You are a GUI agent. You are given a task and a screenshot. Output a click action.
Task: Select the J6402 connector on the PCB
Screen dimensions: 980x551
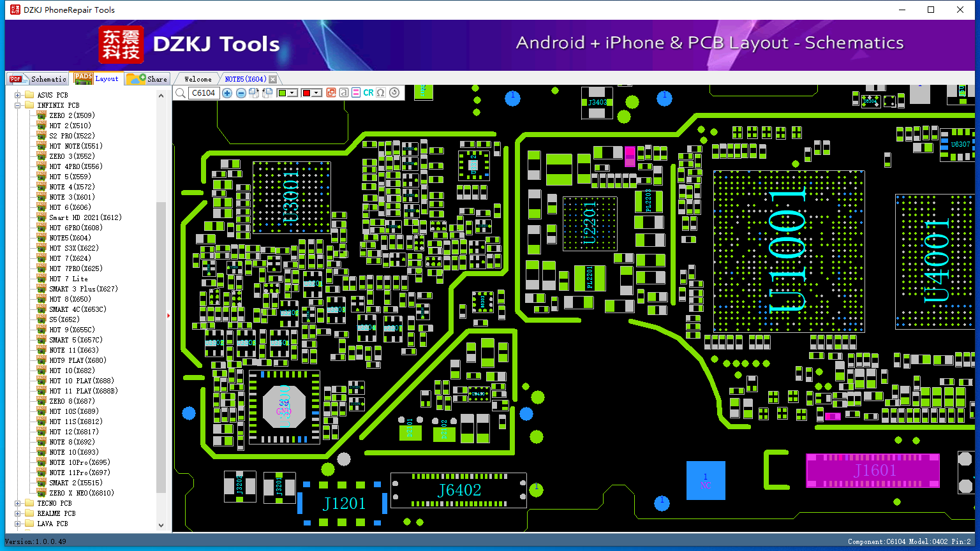459,490
